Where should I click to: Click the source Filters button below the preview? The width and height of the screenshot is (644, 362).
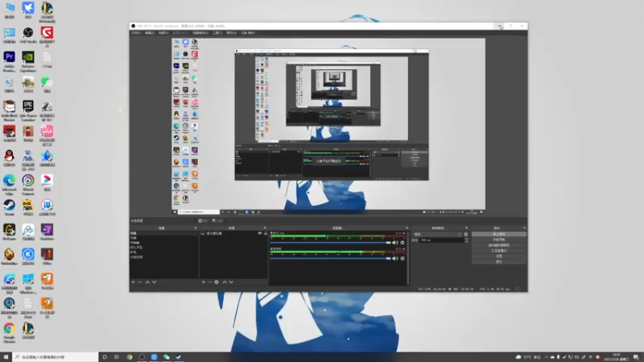(217, 220)
